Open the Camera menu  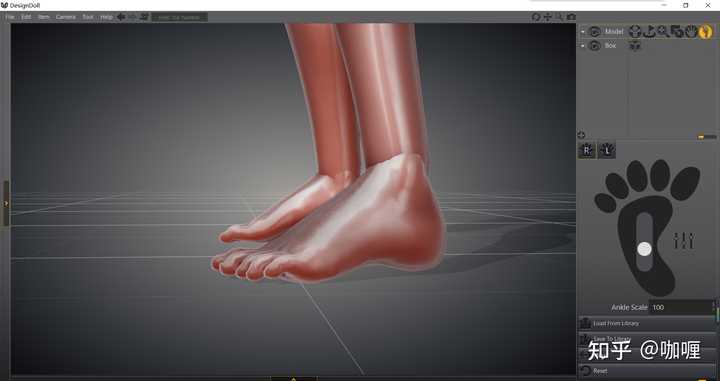point(66,17)
